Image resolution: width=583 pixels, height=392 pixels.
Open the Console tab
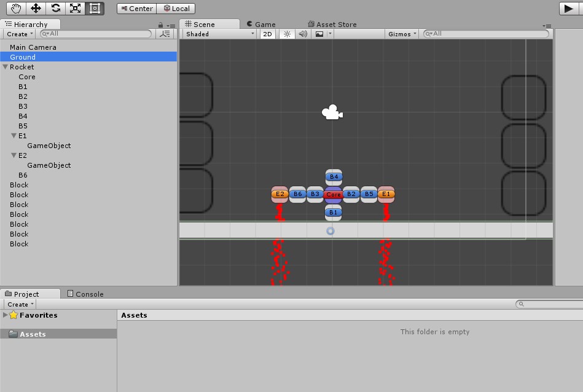[x=85, y=294]
